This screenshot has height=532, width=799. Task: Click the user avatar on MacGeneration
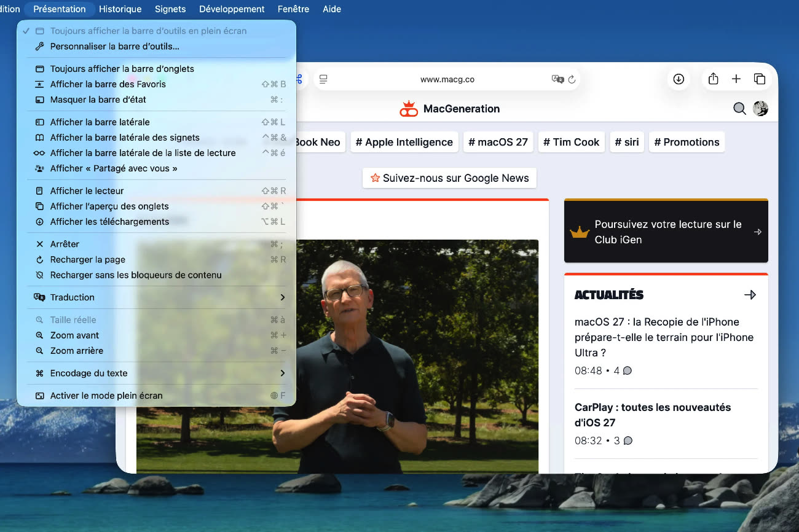coord(760,109)
